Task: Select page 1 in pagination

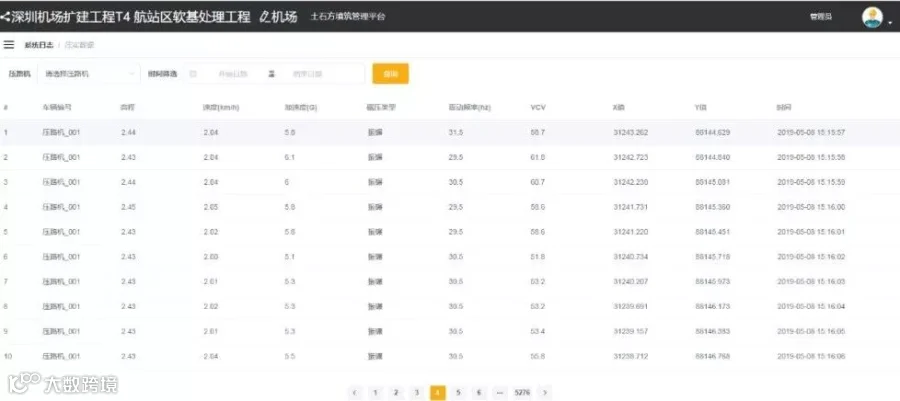Action: pos(375,392)
